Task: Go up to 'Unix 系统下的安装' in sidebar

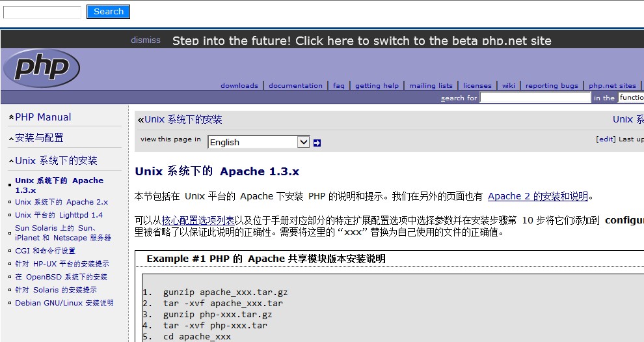Action: (x=56, y=160)
